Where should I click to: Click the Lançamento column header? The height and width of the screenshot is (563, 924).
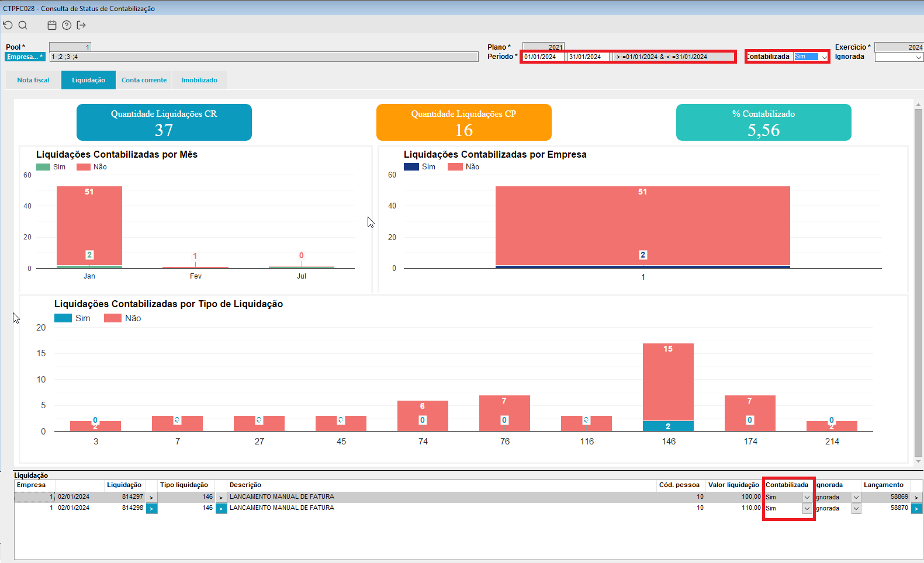(884, 485)
